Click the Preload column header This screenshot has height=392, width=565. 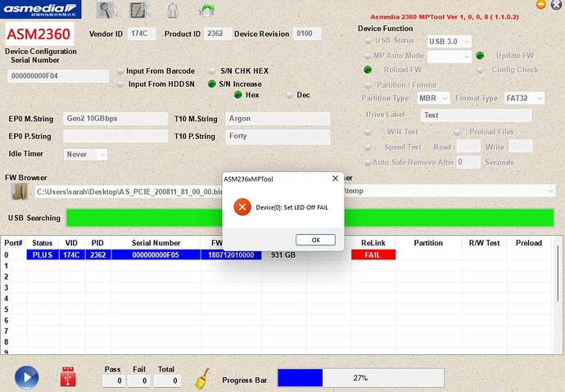[529, 243]
